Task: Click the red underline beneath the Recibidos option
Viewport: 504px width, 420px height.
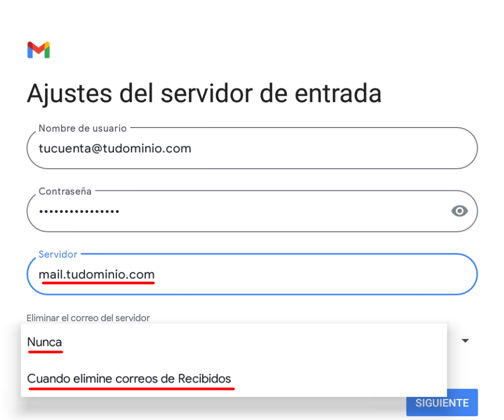Action: pos(131,388)
